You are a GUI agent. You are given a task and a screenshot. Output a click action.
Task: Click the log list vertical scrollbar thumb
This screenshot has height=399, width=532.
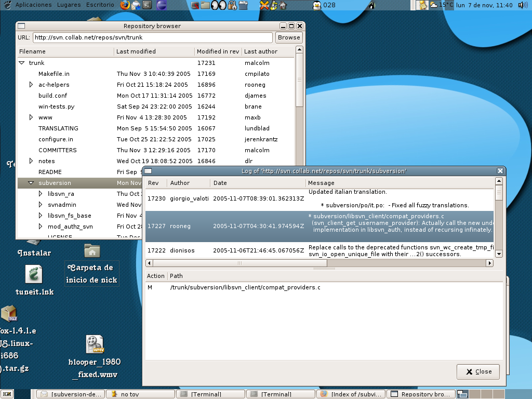[x=499, y=193]
